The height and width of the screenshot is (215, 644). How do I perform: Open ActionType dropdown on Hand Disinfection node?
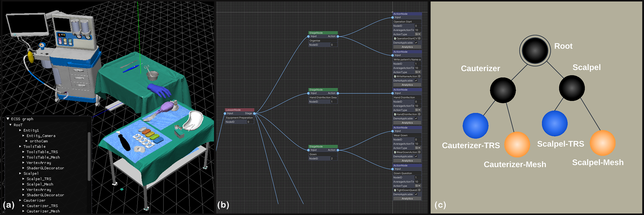[418, 110]
